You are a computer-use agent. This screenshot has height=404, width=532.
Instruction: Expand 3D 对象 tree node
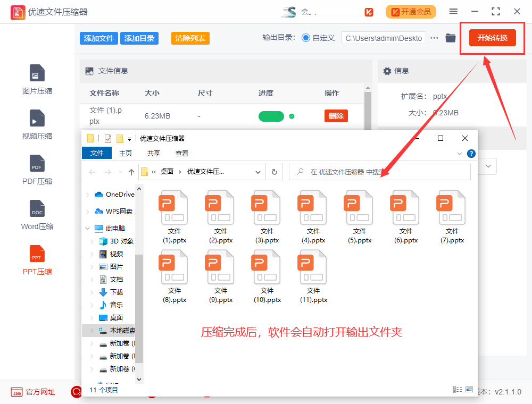click(92, 241)
